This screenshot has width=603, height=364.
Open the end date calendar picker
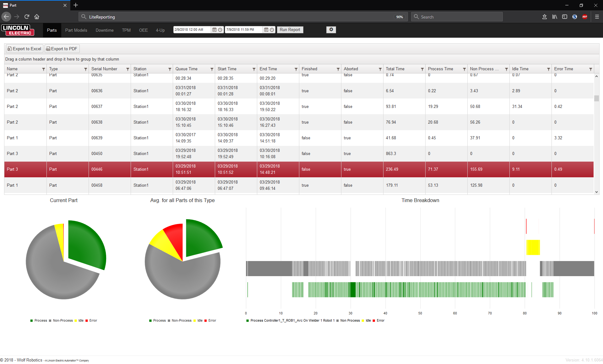coord(266,30)
